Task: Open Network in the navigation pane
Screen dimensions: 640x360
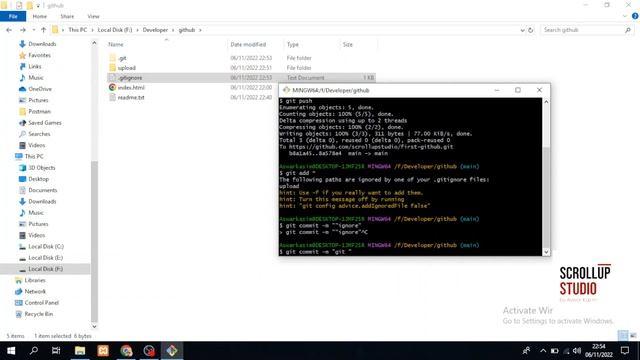Action: click(x=35, y=291)
